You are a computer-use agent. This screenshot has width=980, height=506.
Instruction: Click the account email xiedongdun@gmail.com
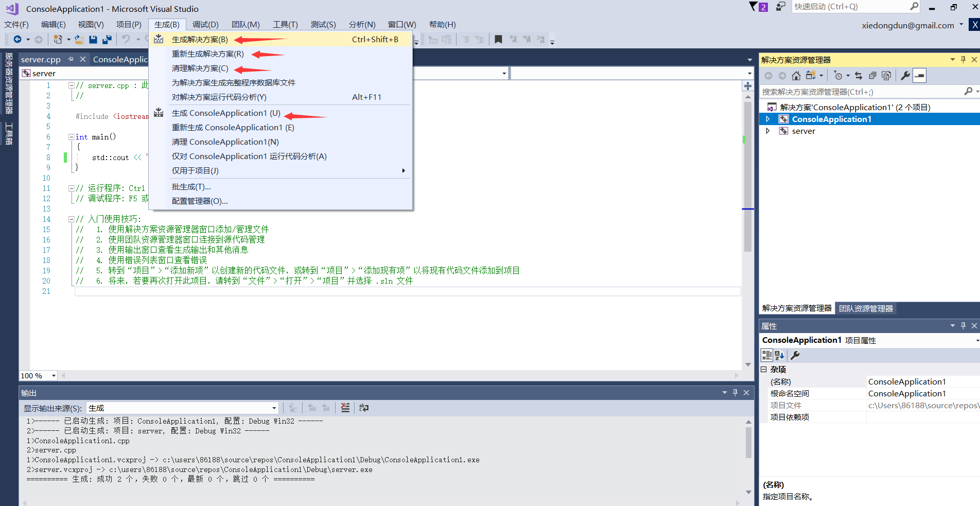coord(908,25)
